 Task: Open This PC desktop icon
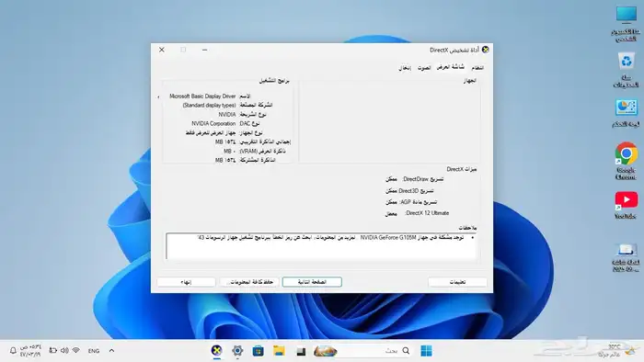[626, 23]
